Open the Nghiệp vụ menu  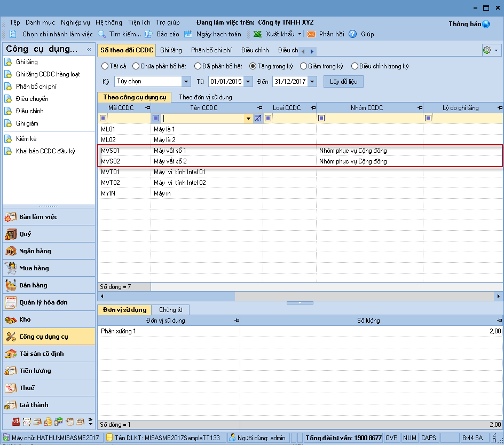tap(75, 22)
